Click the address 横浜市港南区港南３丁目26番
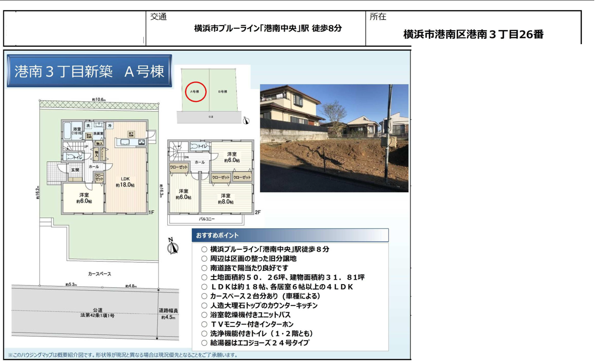Image resolution: width=600 pixels, height=364 pixels. (473, 34)
